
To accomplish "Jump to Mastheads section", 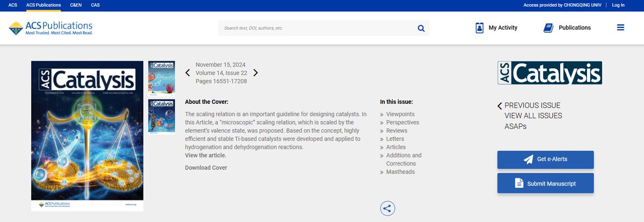I will [400, 172].
